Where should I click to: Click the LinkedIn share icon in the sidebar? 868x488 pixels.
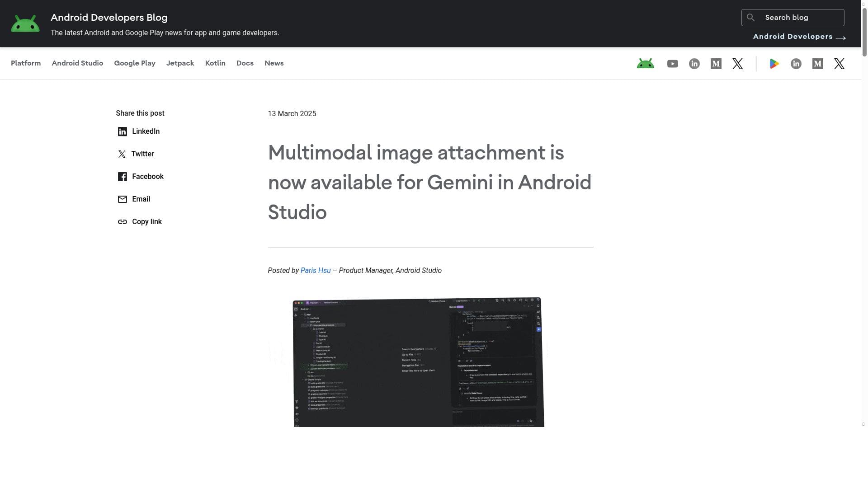[x=122, y=131]
